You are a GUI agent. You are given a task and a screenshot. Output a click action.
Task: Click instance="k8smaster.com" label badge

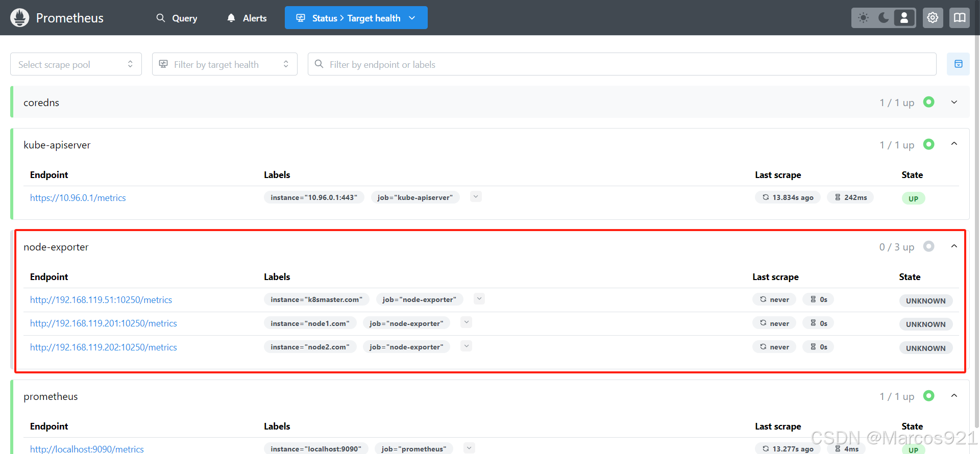(316, 299)
